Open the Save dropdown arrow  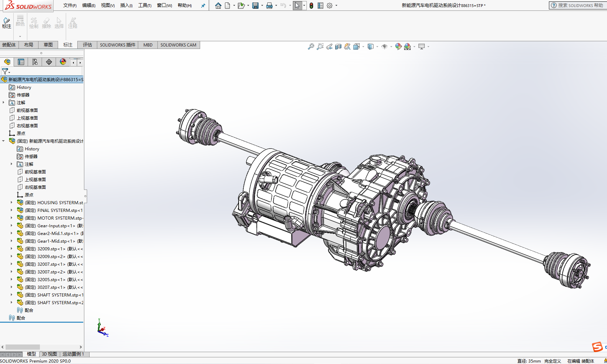coord(262,6)
